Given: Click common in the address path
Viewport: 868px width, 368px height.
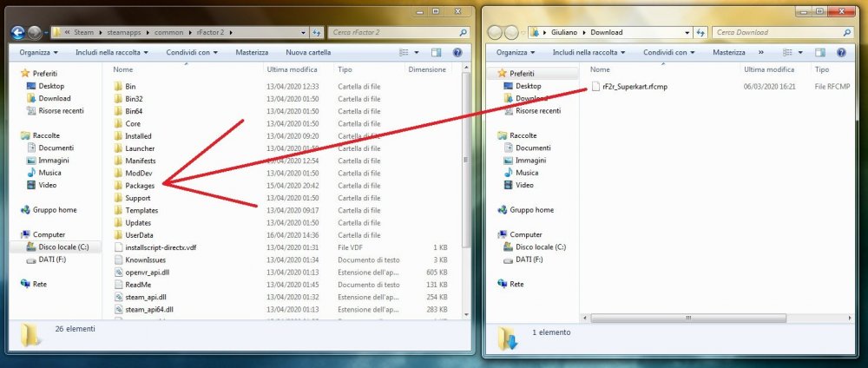Looking at the screenshot, I should 169,32.
